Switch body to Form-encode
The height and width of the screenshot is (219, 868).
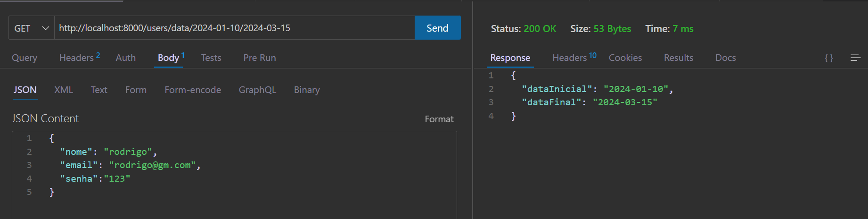tap(193, 90)
